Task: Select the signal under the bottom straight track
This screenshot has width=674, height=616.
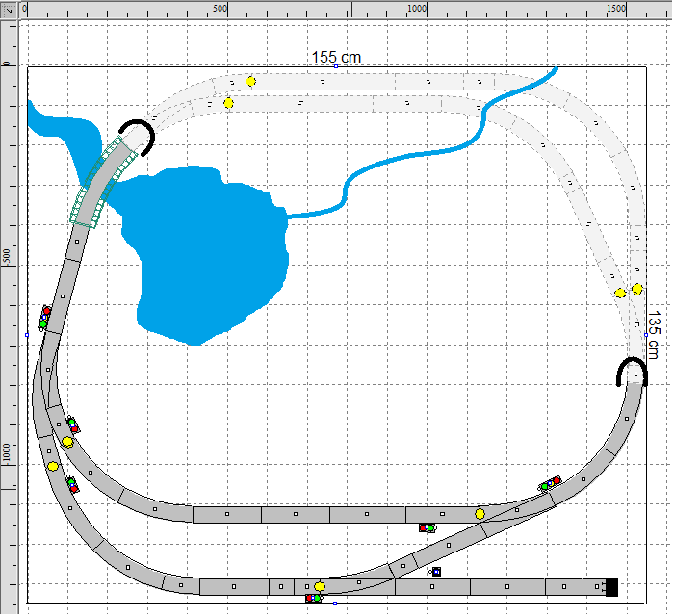Action: point(313,599)
